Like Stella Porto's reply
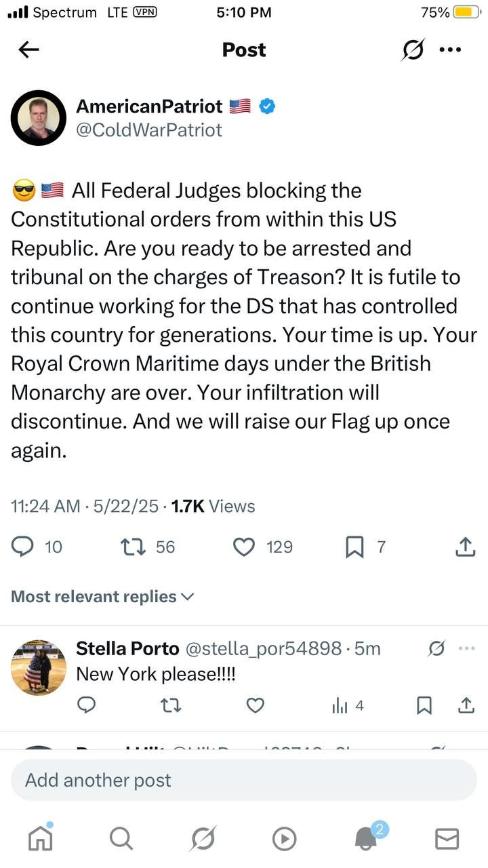This screenshot has width=488, height=868. pyautogui.click(x=255, y=706)
